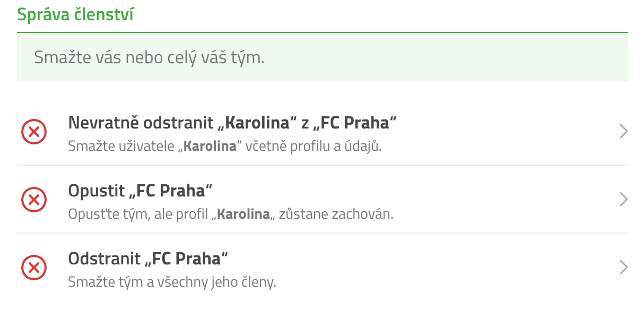Click bold Karolina in Opusťte tým description
644x309 pixels.
point(243,214)
